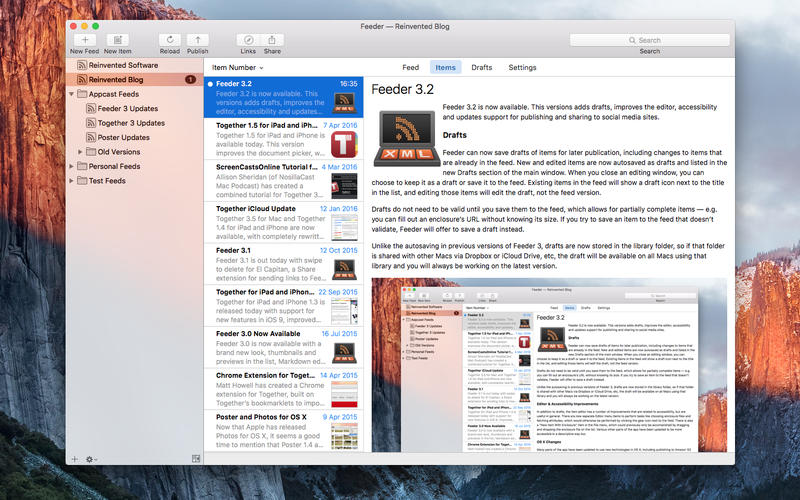Click the Drafts subheading in preview
Image resolution: width=800 pixels, height=500 pixels.
(x=455, y=135)
